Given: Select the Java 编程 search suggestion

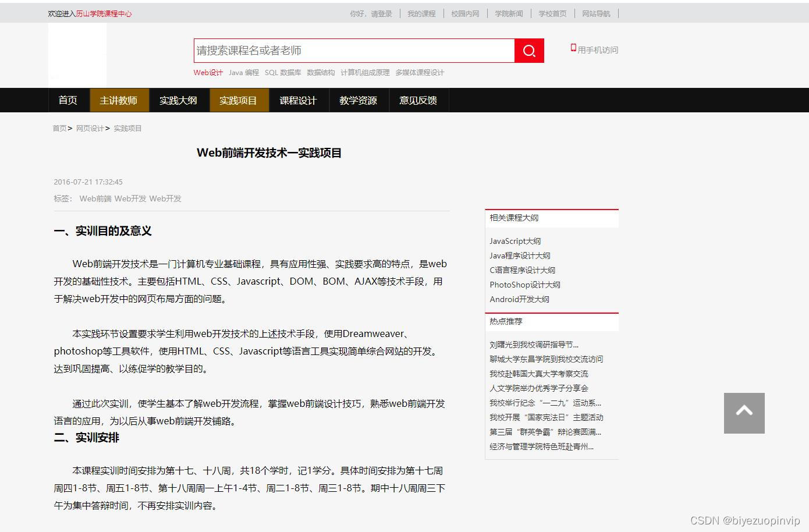Looking at the screenshot, I should tap(244, 73).
